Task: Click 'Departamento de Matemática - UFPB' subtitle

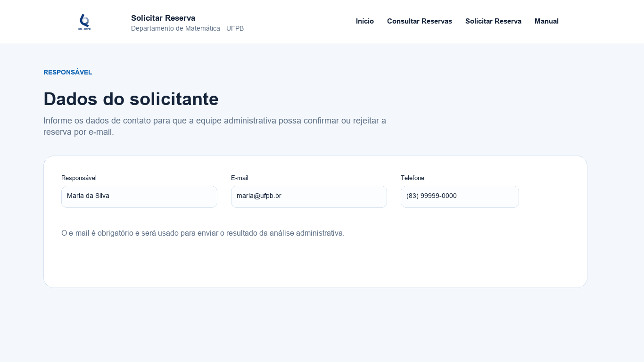Action: (x=187, y=28)
